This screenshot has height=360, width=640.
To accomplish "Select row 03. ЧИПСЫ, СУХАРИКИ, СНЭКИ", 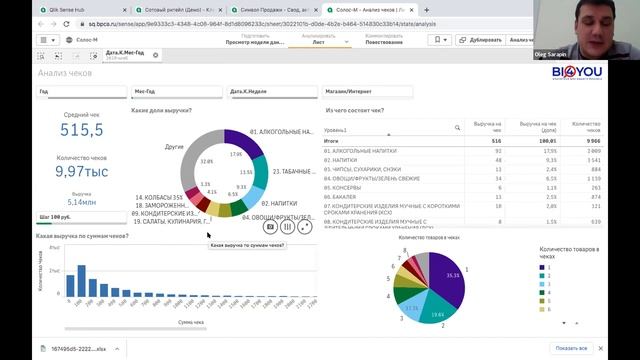I will pyautogui.click(x=362, y=169).
